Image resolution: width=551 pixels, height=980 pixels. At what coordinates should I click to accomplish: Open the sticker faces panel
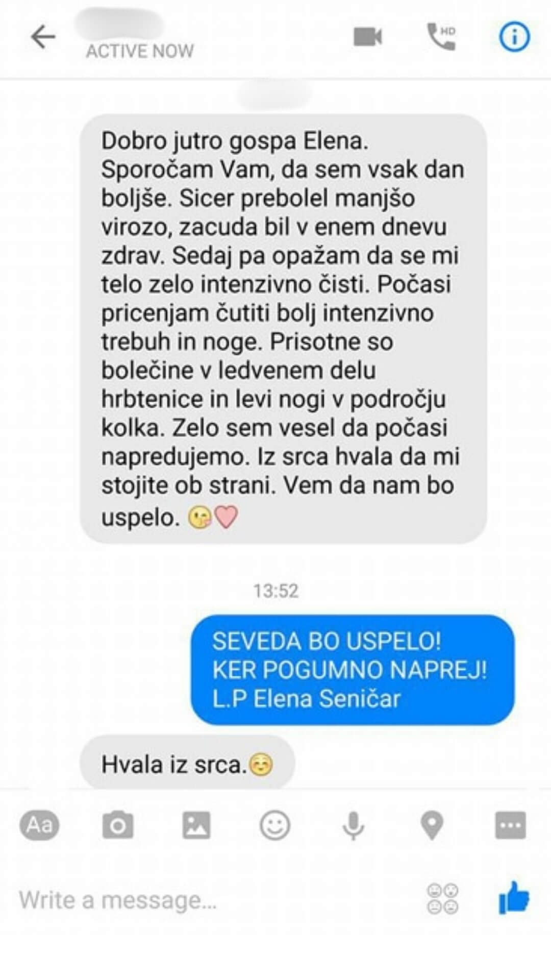tap(442, 899)
